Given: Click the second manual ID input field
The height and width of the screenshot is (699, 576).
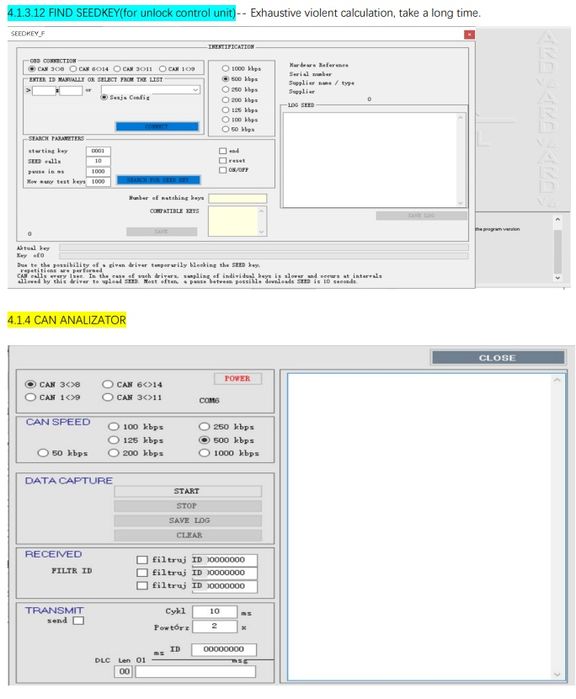Looking at the screenshot, I should click(x=71, y=90).
